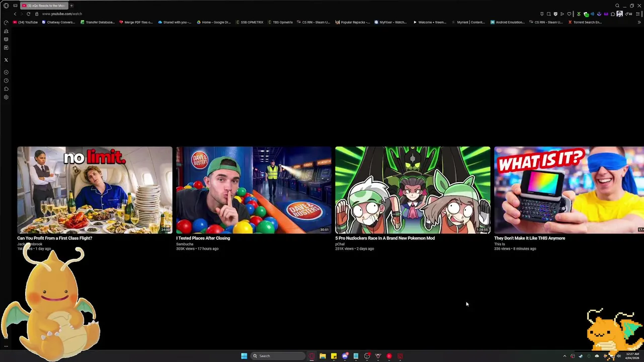Click title '5 Pro Nuzlockers Race In A Brand New Pokemon Mod'
The image size is (644, 362).
click(x=385, y=238)
